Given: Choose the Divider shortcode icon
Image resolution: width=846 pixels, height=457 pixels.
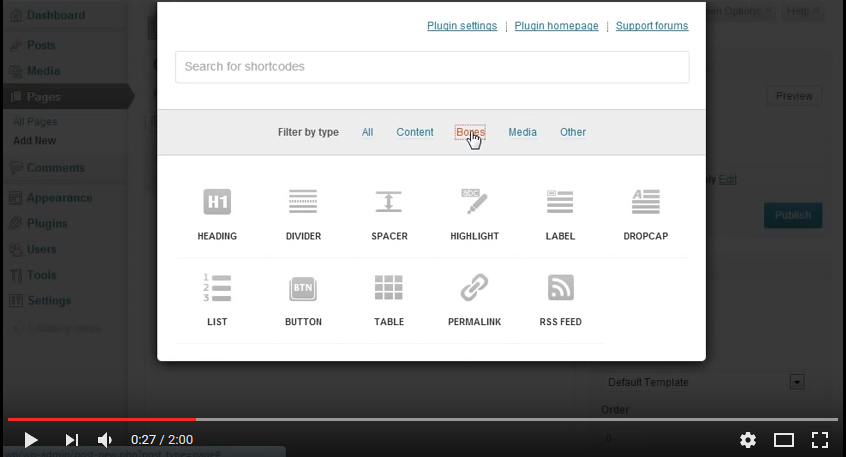Looking at the screenshot, I should pos(303,202).
